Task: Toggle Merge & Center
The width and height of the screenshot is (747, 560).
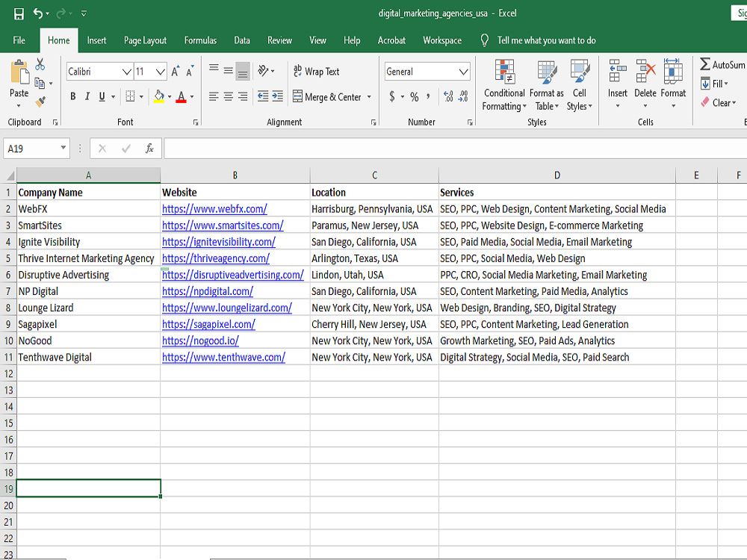Action: tap(327, 96)
